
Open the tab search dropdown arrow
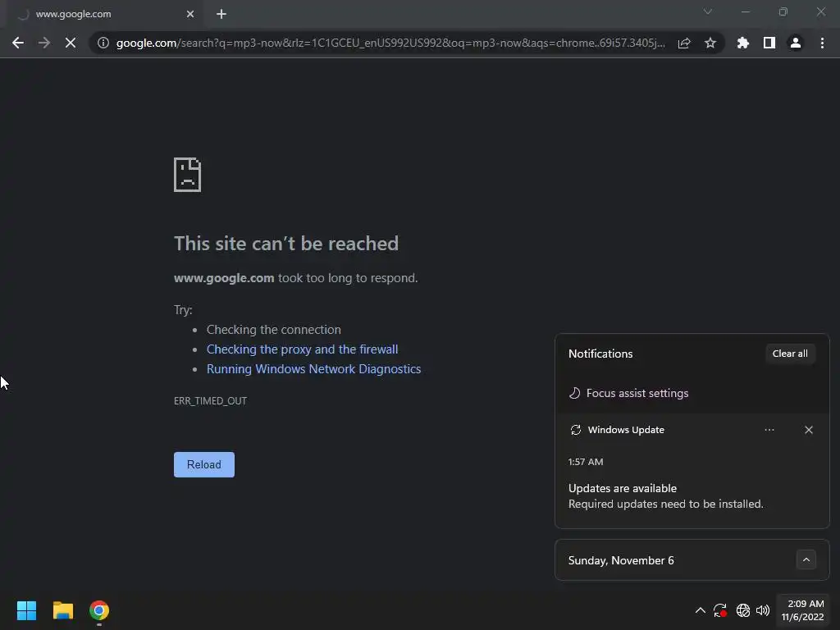click(x=708, y=11)
